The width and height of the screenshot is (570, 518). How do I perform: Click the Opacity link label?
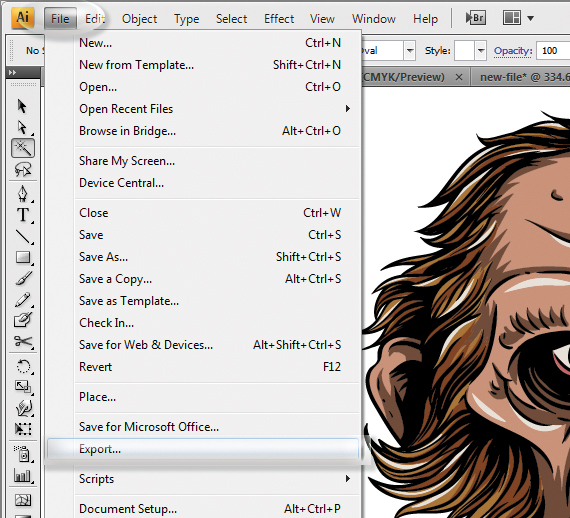513,51
